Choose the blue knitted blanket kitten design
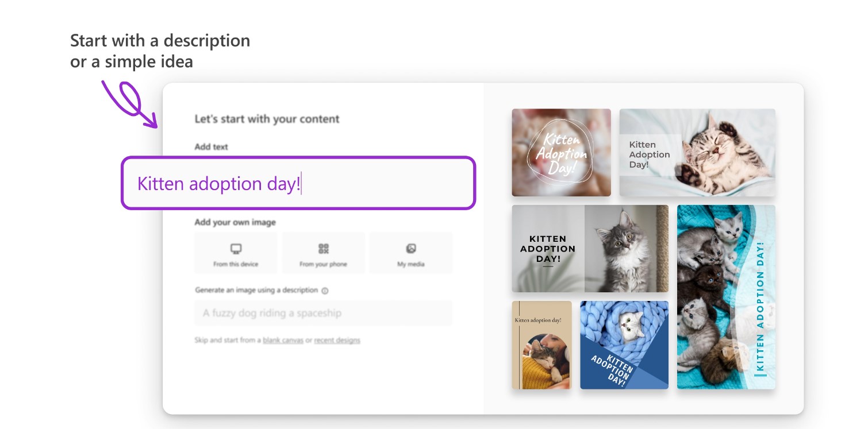 point(624,345)
